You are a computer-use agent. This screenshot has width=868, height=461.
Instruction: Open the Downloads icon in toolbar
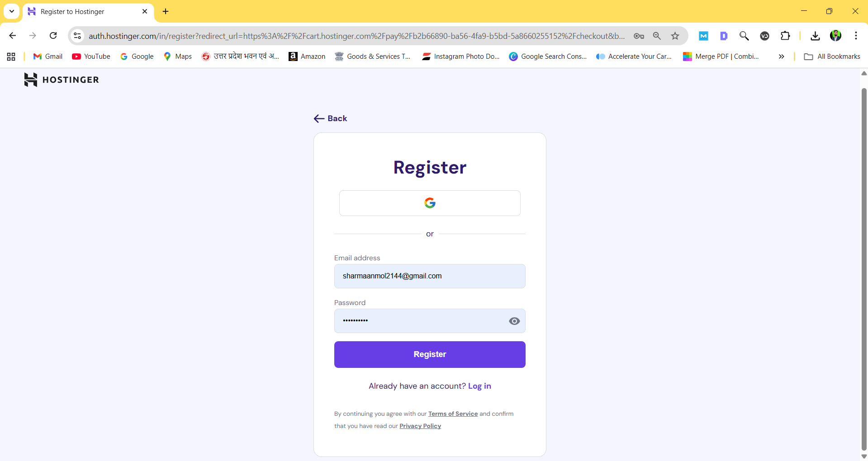click(815, 36)
